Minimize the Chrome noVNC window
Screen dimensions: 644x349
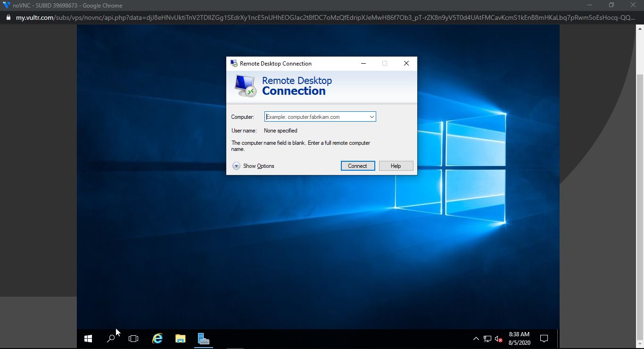pyautogui.click(x=590, y=5)
